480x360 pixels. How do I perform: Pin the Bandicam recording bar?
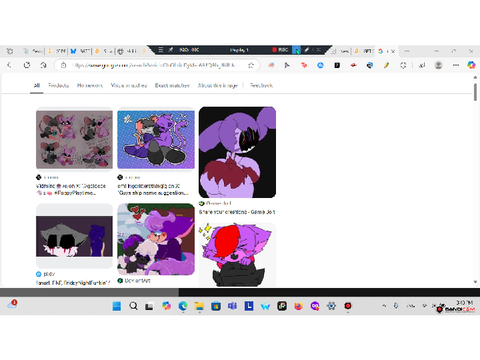click(171, 50)
